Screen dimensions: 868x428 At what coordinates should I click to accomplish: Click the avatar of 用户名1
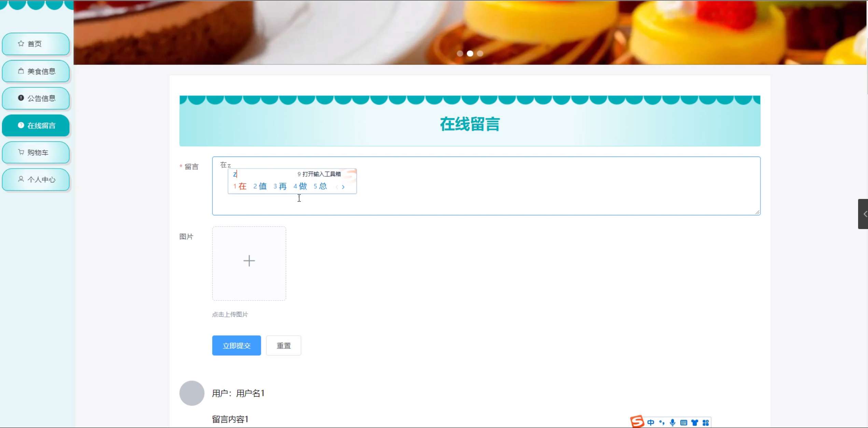point(192,393)
